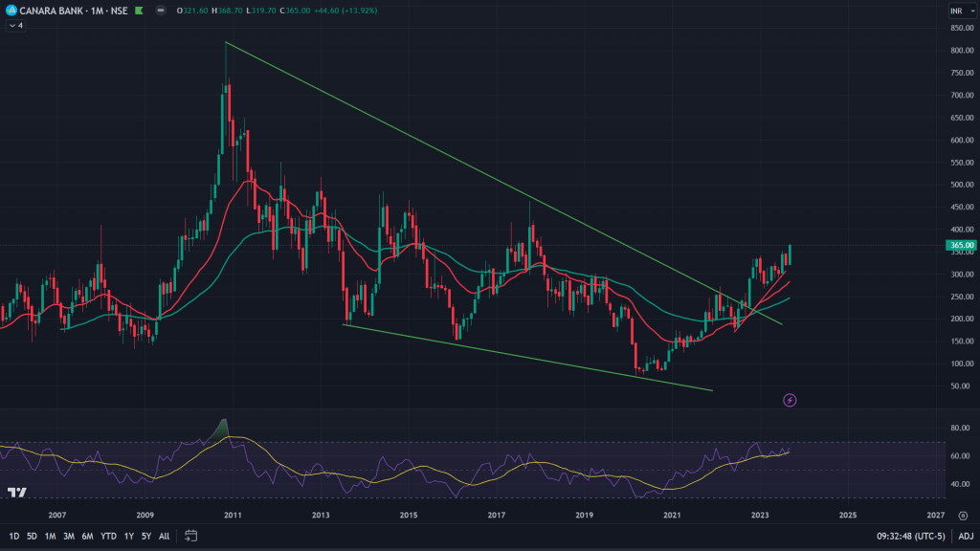Click the 365.00 current price label
The height and width of the screenshot is (551, 980).
click(x=960, y=246)
